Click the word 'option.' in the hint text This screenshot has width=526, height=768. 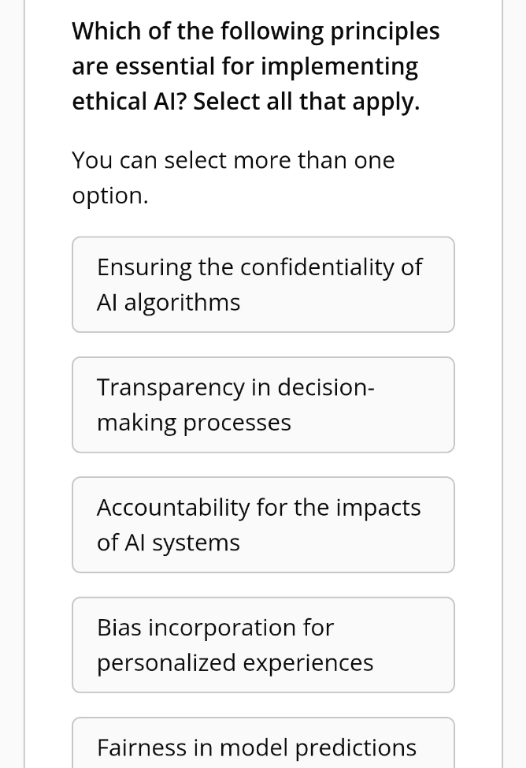(x=110, y=196)
